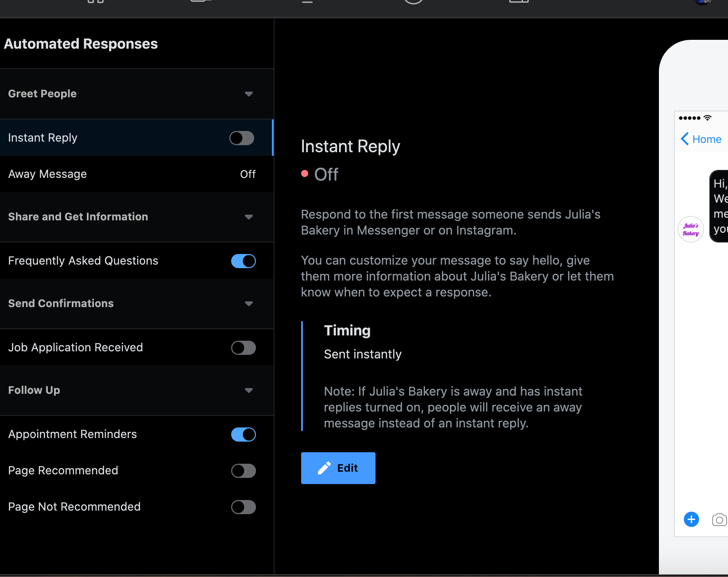728x577 pixels.
Task: Toggle the Instant Reply switch
Action: 242,138
